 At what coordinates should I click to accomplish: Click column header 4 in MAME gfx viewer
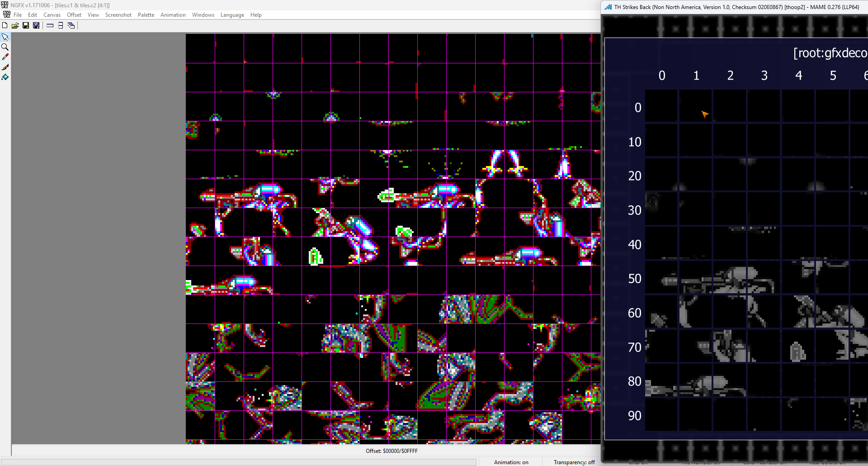(x=799, y=76)
